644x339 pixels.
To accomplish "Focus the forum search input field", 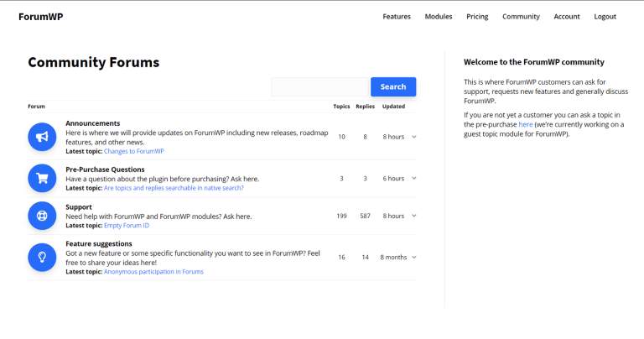I will pos(319,86).
